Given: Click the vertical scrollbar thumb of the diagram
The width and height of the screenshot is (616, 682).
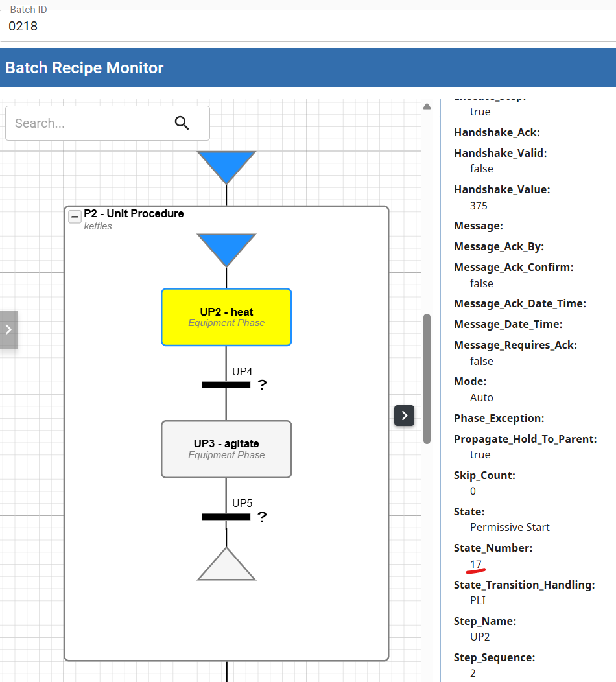Looking at the screenshot, I should tap(427, 379).
